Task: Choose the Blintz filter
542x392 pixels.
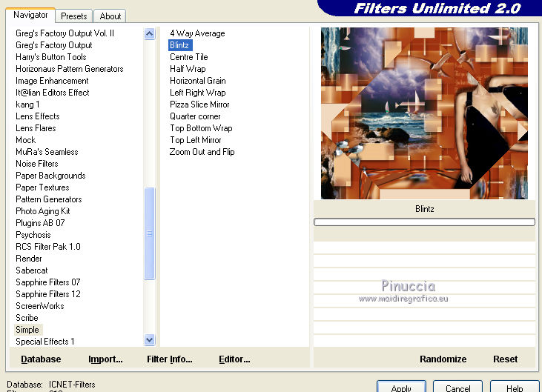Action: point(179,45)
